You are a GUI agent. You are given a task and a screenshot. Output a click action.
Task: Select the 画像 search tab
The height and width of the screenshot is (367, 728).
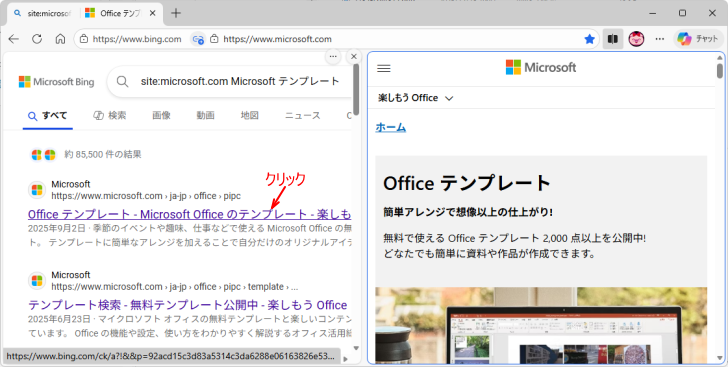162,116
